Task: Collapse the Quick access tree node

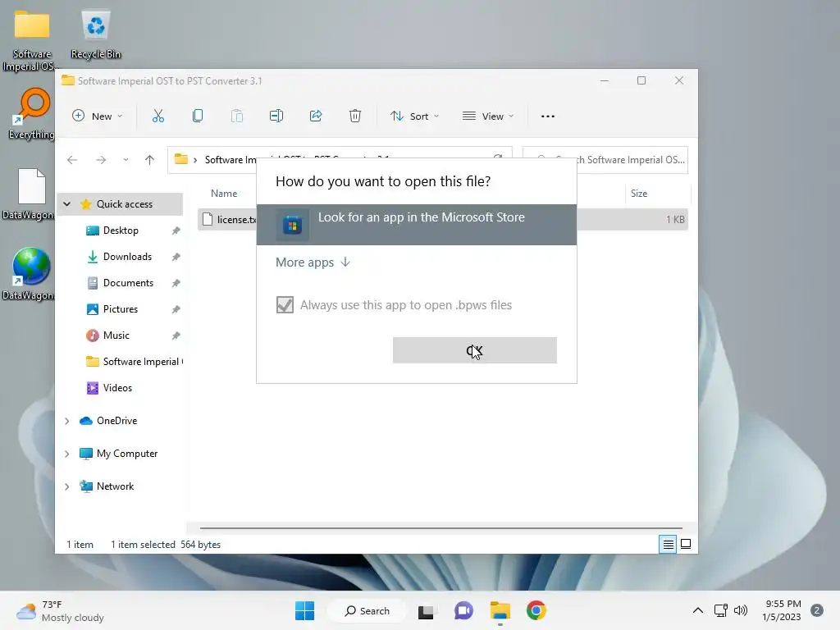Action: tap(67, 204)
